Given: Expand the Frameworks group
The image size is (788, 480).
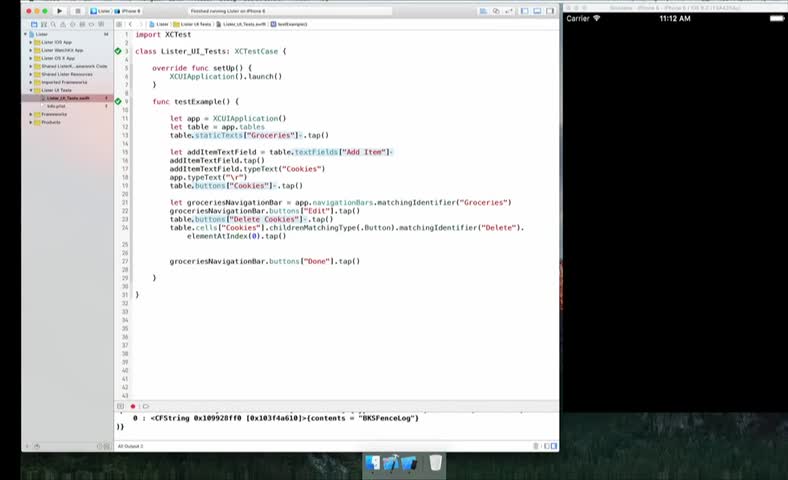Looking at the screenshot, I should pyautogui.click(x=31, y=114).
